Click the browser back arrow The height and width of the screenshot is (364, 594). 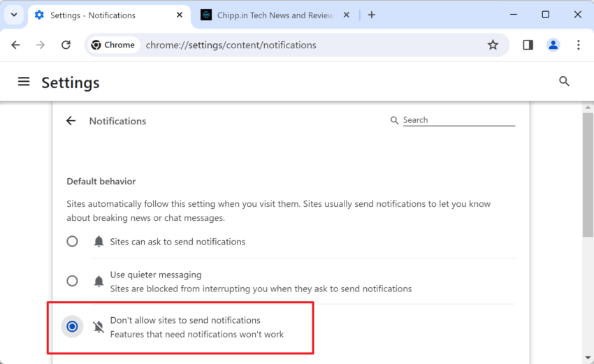[15, 45]
